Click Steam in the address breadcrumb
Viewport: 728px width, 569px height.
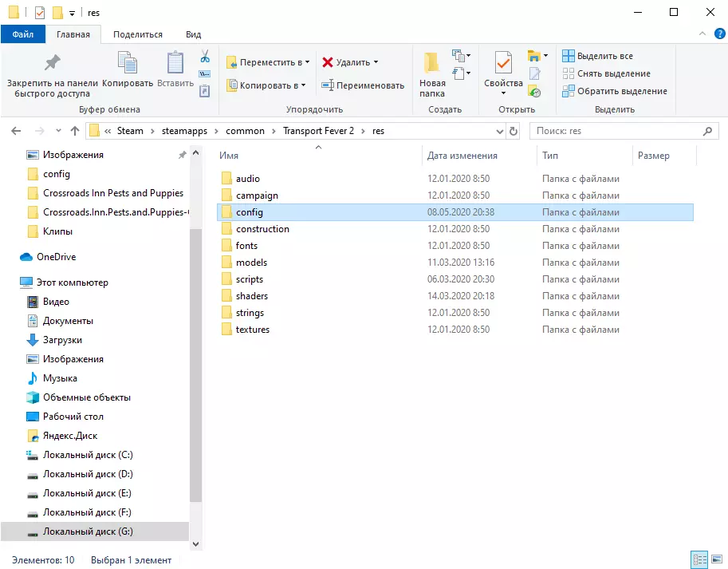[130, 131]
